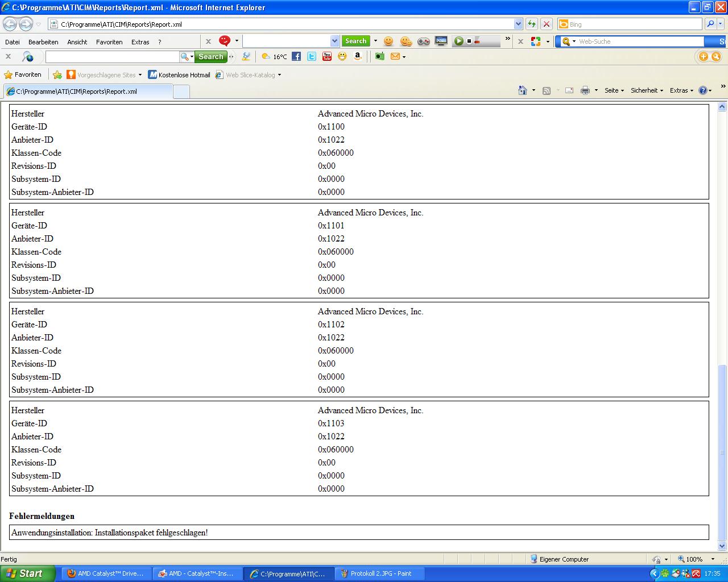
Task: Click the page zoom level 100% control
Action: click(695, 559)
